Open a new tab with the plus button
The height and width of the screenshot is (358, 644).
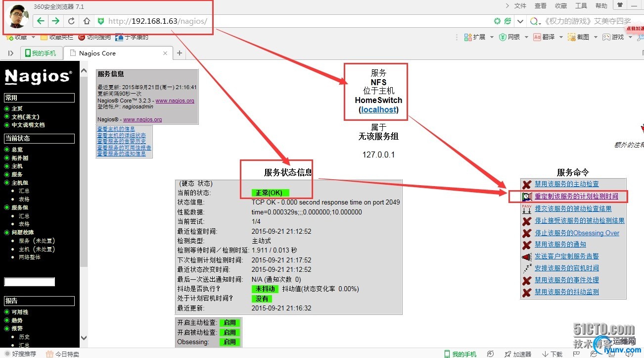pos(180,53)
